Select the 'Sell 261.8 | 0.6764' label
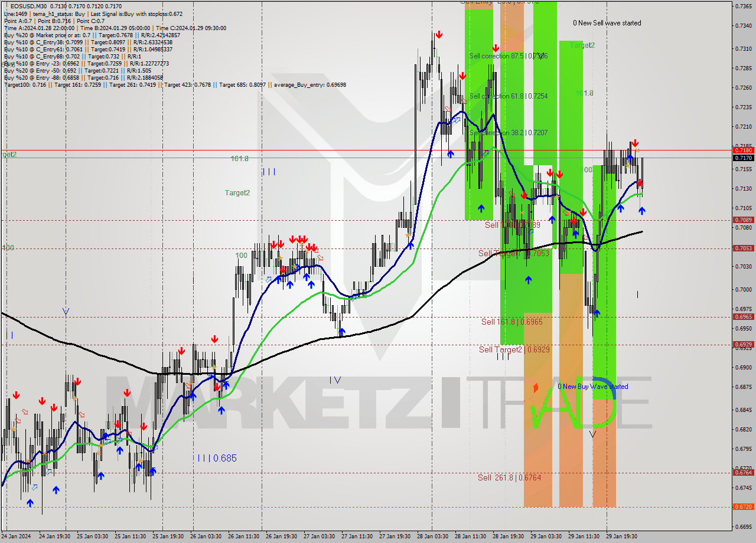 click(x=509, y=477)
